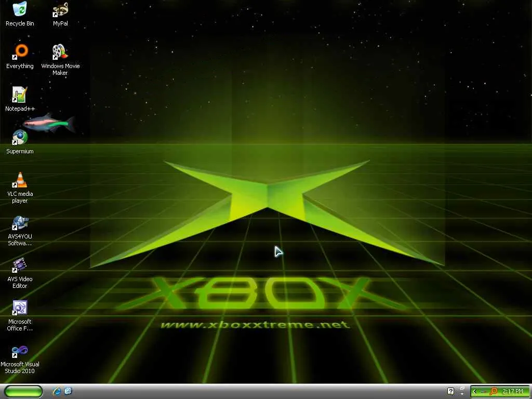
Task: Expand hidden system tray icons chevron
Action: [x=475, y=392]
